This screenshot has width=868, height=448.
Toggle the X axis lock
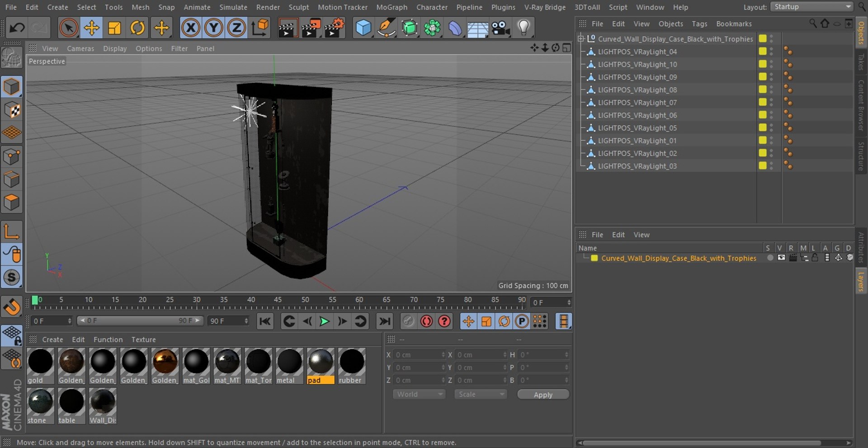coord(191,28)
